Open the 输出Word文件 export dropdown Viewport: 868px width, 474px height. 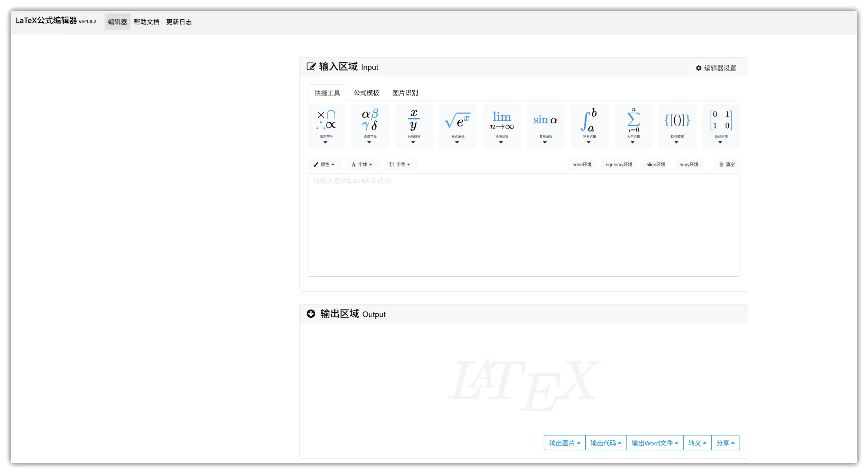pos(654,443)
